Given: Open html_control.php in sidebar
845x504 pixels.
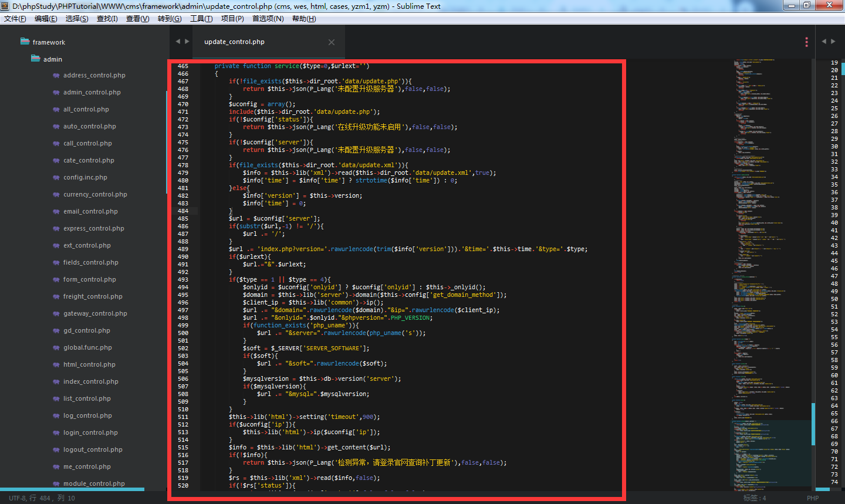Looking at the screenshot, I should pyautogui.click(x=89, y=364).
